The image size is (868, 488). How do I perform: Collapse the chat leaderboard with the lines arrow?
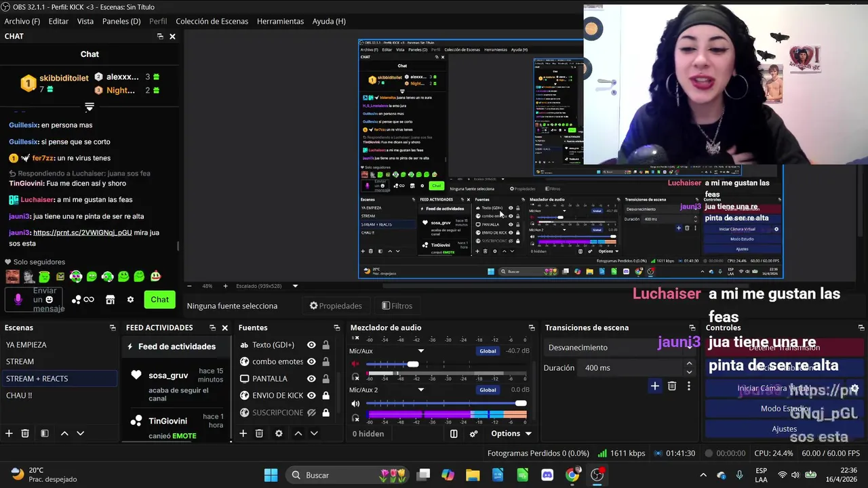tap(89, 107)
